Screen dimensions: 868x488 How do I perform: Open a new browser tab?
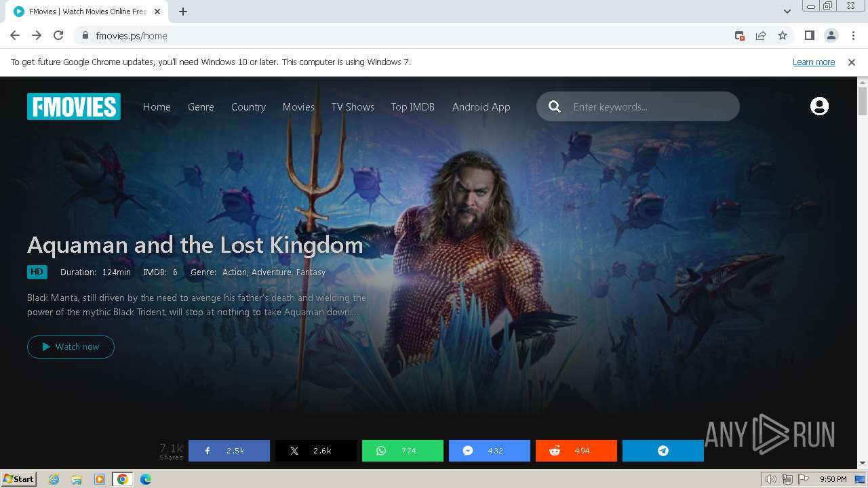(183, 12)
